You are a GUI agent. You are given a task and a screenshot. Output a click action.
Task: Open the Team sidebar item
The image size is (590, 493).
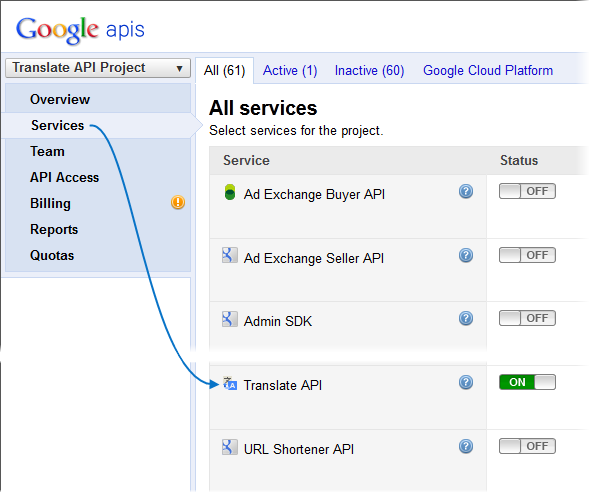47,151
